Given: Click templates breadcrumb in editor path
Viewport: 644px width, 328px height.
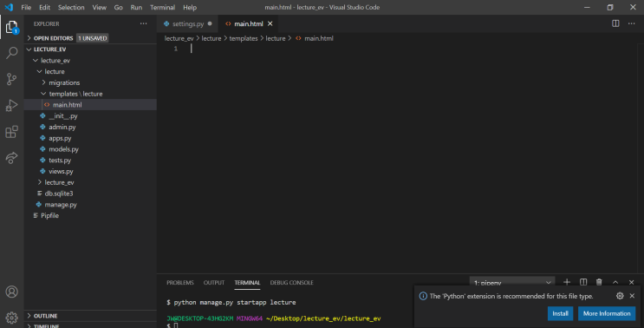Looking at the screenshot, I should pos(244,38).
